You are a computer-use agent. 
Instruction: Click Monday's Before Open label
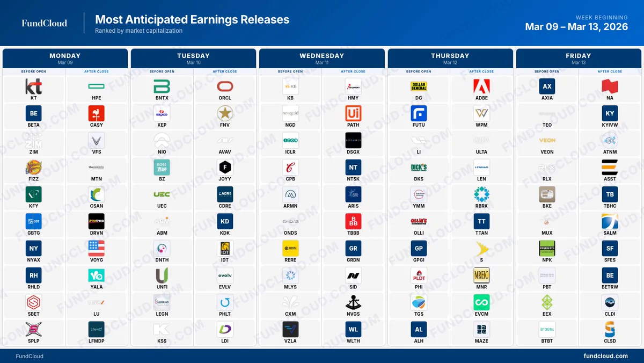[x=34, y=71]
